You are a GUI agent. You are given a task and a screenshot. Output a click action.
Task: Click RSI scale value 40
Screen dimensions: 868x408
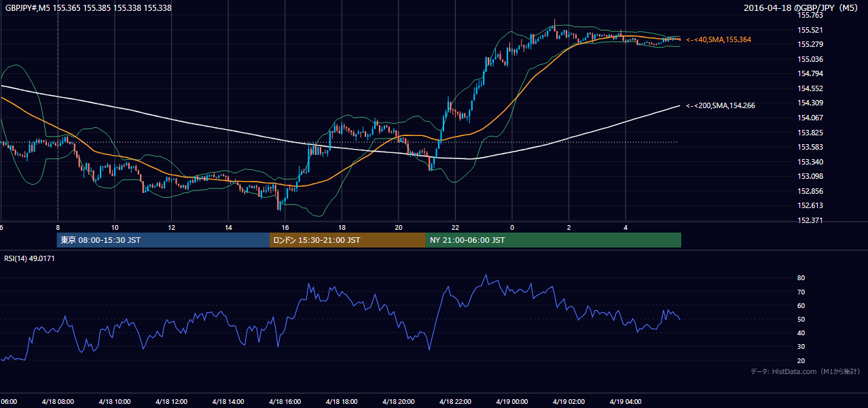(801, 333)
